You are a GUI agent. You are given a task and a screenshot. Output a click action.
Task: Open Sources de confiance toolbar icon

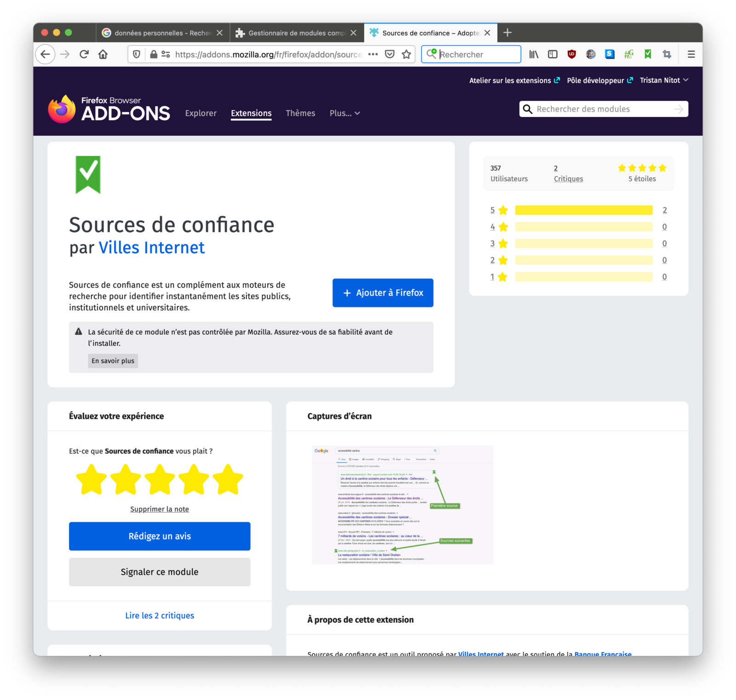pos(648,54)
